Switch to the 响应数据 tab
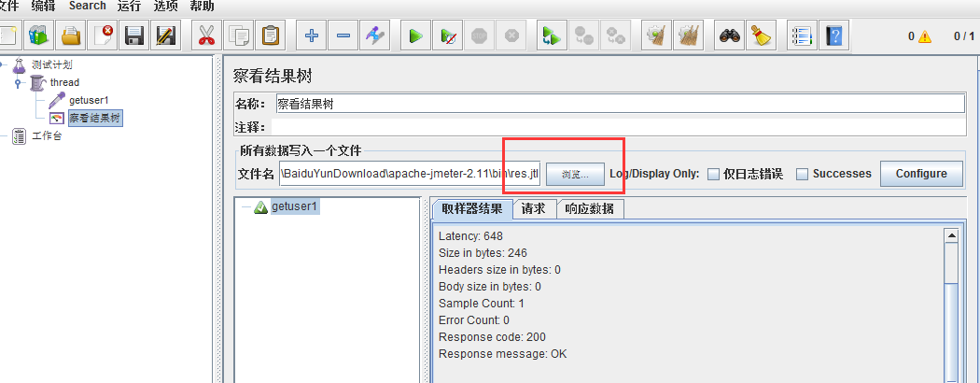Image resolution: width=980 pixels, height=383 pixels. pos(591,208)
